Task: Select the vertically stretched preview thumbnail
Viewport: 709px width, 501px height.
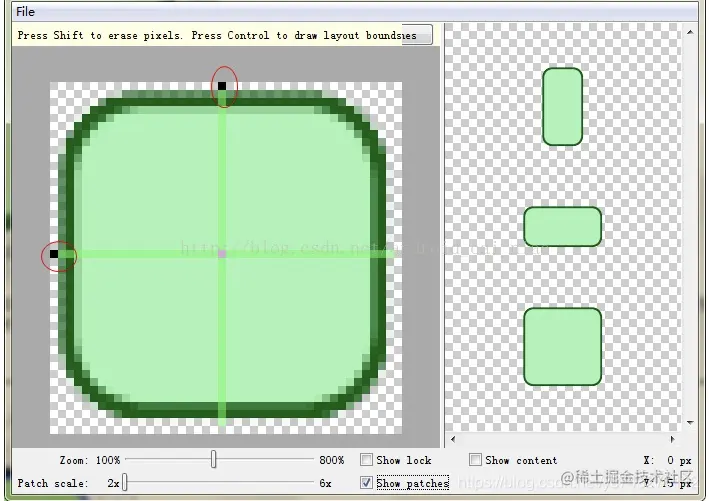Action: (562, 107)
